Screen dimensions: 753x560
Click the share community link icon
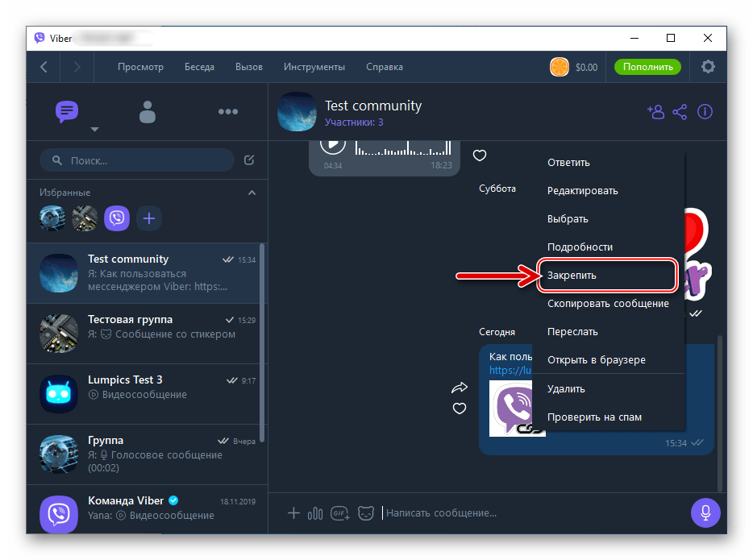[x=680, y=112]
